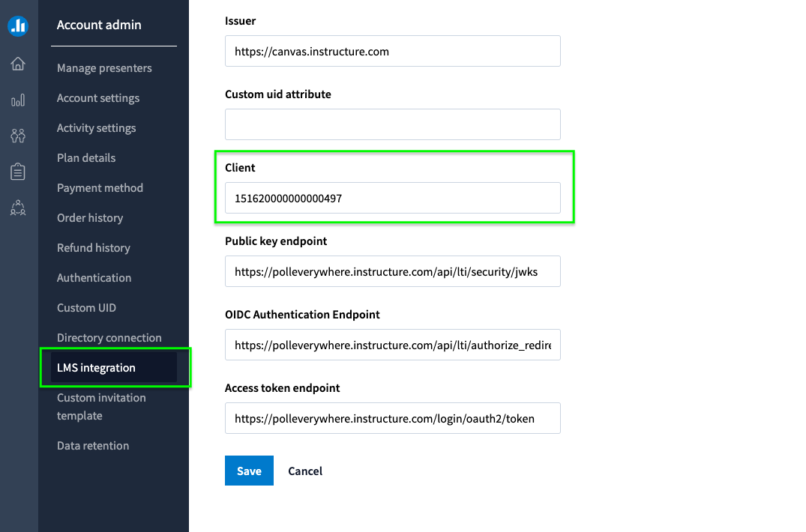Click the Issuer label
Image resolution: width=806 pixels, height=532 pixels.
[x=240, y=20]
